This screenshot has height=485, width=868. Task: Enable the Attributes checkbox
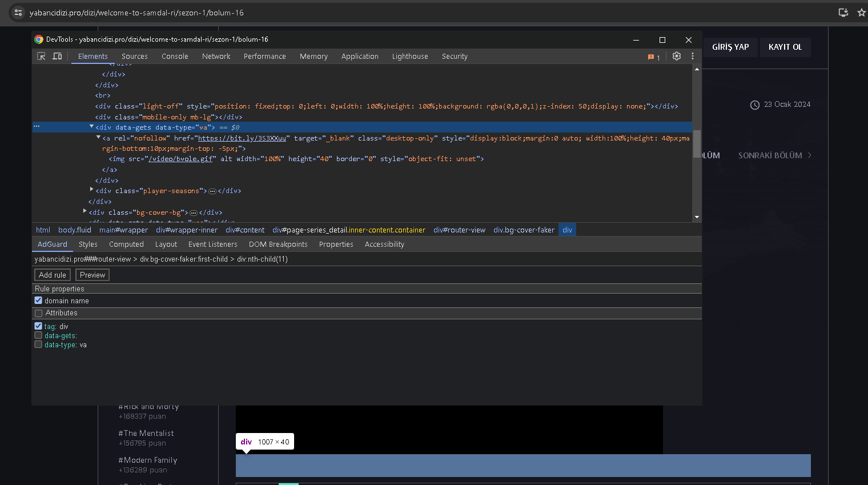[x=38, y=312]
